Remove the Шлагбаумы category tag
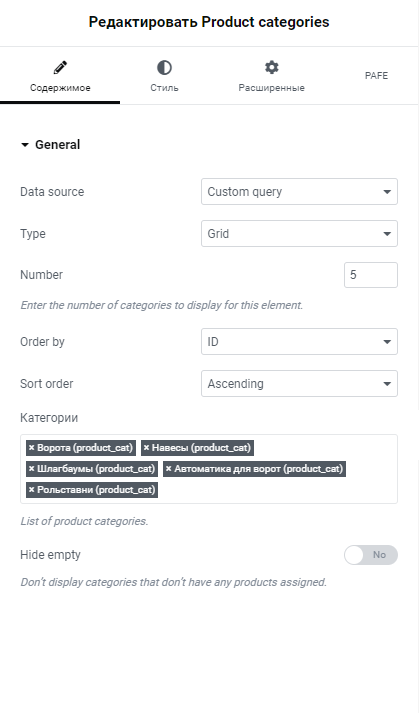 click(31, 469)
